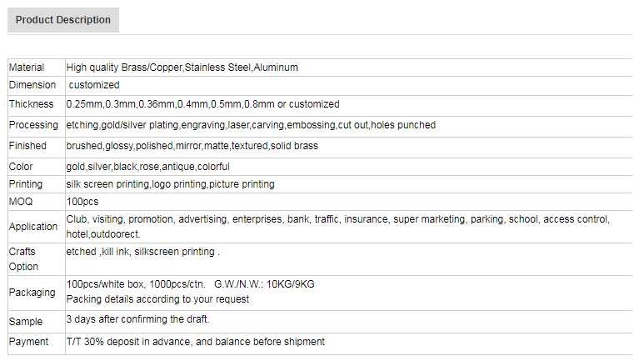
Task: Click the Color row label
Action: coord(21,167)
